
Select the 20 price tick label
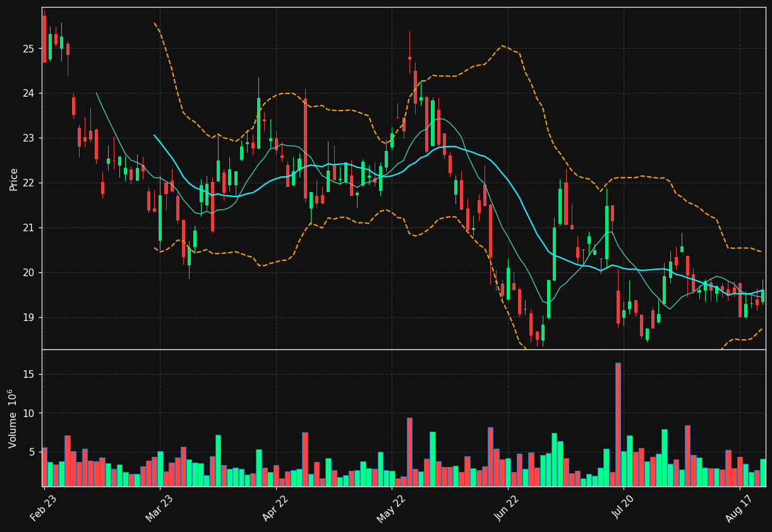point(30,273)
